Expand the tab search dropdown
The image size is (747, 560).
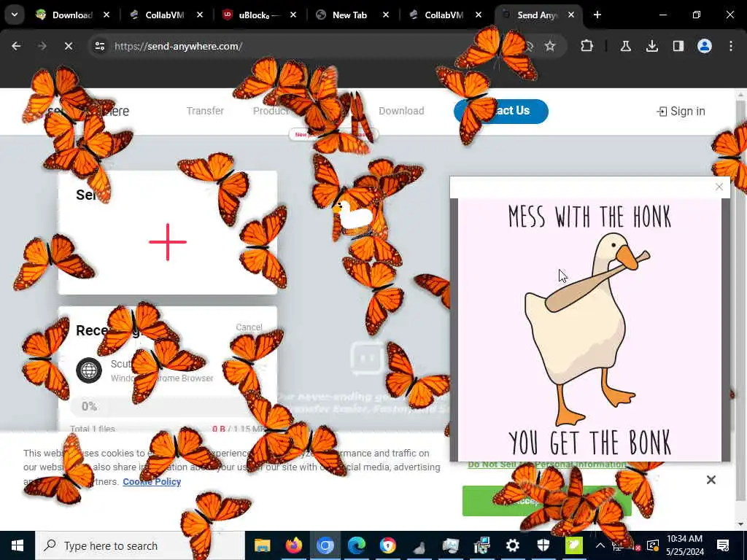15,15
